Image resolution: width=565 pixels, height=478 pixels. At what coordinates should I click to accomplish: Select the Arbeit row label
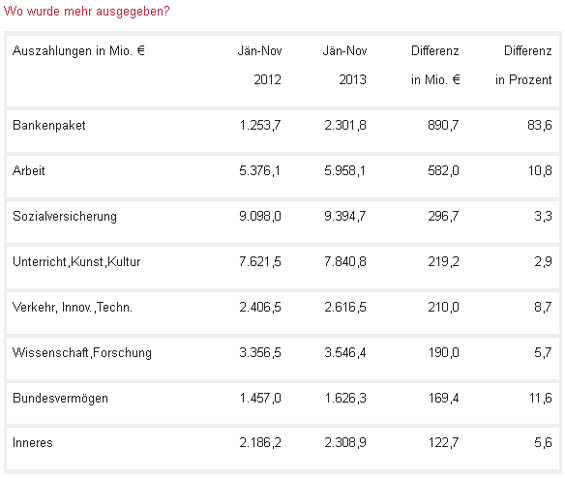pyautogui.click(x=29, y=170)
